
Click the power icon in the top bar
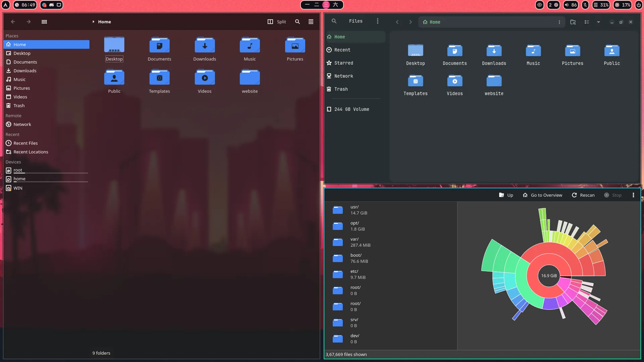click(x=639, y=5)
